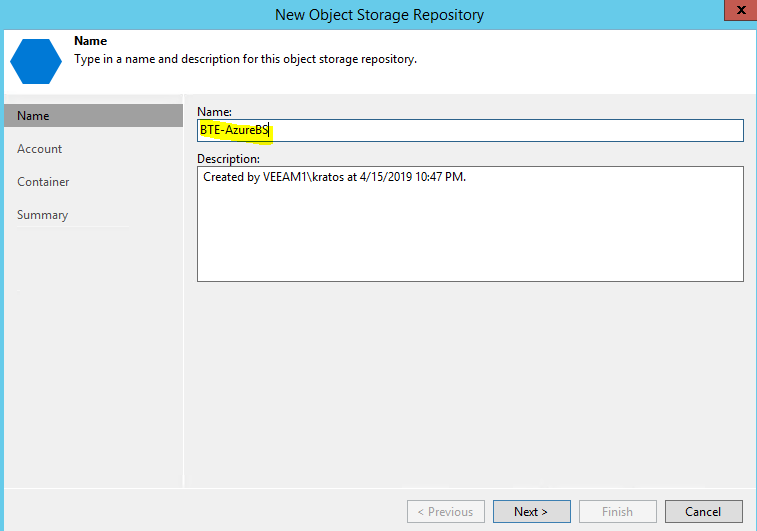Cancel the repository wizard
This screenshot has width=757, height=531.
coord(703,512)
